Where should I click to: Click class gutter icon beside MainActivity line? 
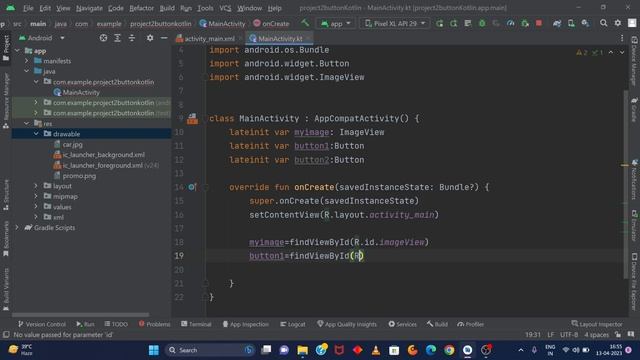192,119
